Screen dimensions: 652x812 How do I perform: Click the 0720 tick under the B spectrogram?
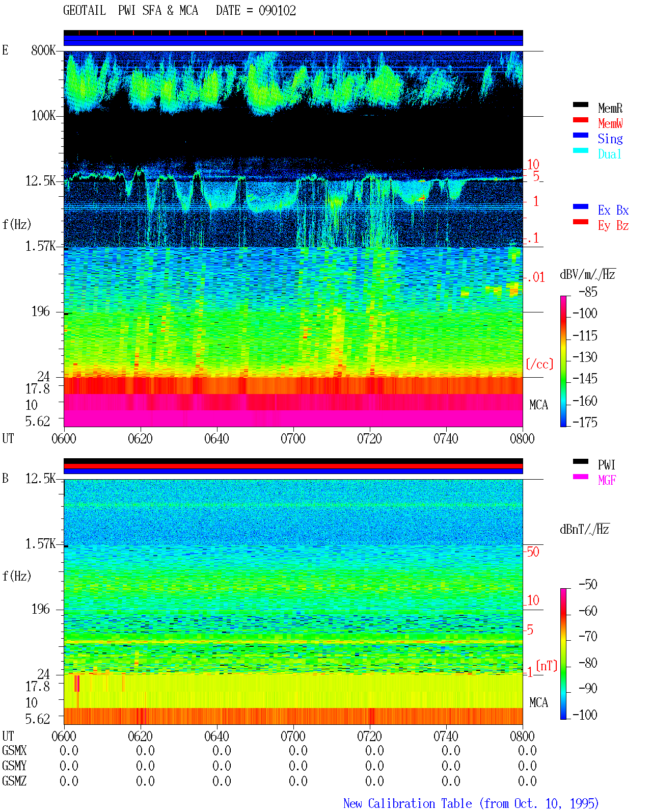[369, 737]
